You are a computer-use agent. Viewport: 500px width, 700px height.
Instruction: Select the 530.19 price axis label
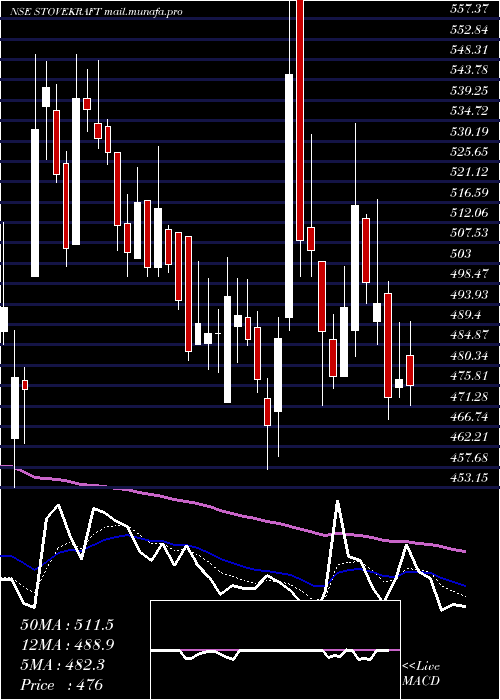coord(469,131)
